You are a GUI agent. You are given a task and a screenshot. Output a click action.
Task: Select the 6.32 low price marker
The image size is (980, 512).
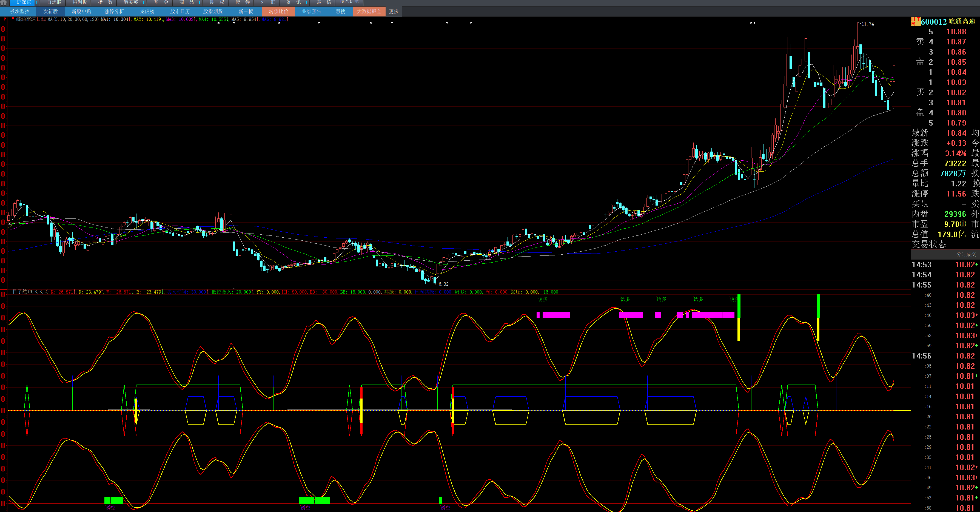(x=443, y=284)
